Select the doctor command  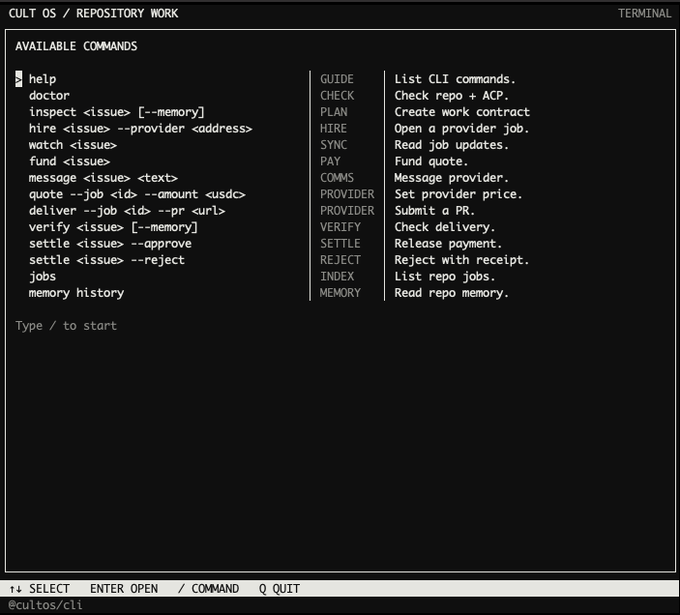click(x=49, y=95)
